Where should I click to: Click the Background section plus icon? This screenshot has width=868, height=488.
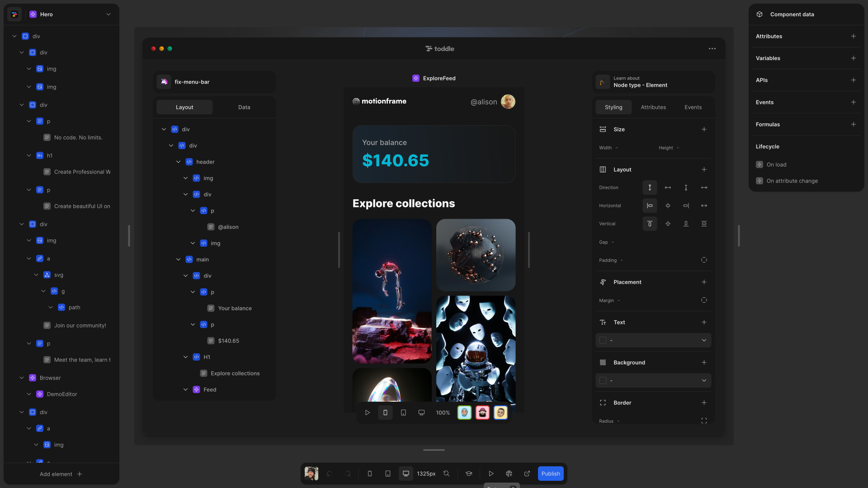click(704, 363)
